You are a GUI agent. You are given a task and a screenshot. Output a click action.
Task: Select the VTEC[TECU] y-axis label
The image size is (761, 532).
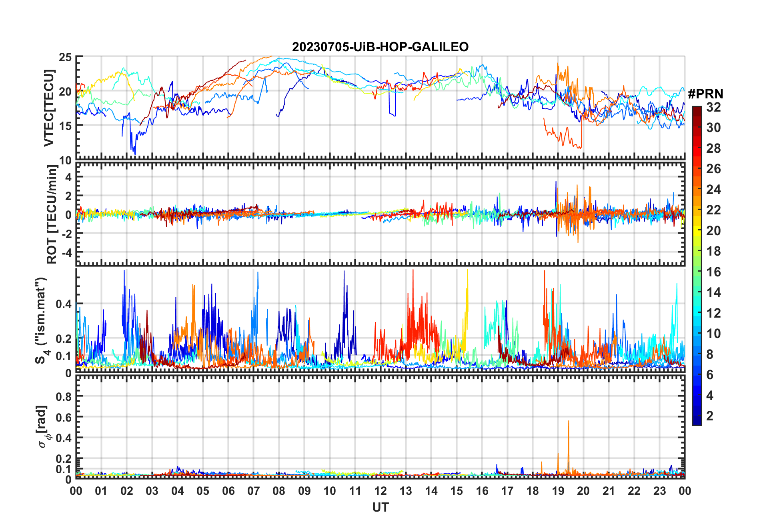(x=49, y=108)
